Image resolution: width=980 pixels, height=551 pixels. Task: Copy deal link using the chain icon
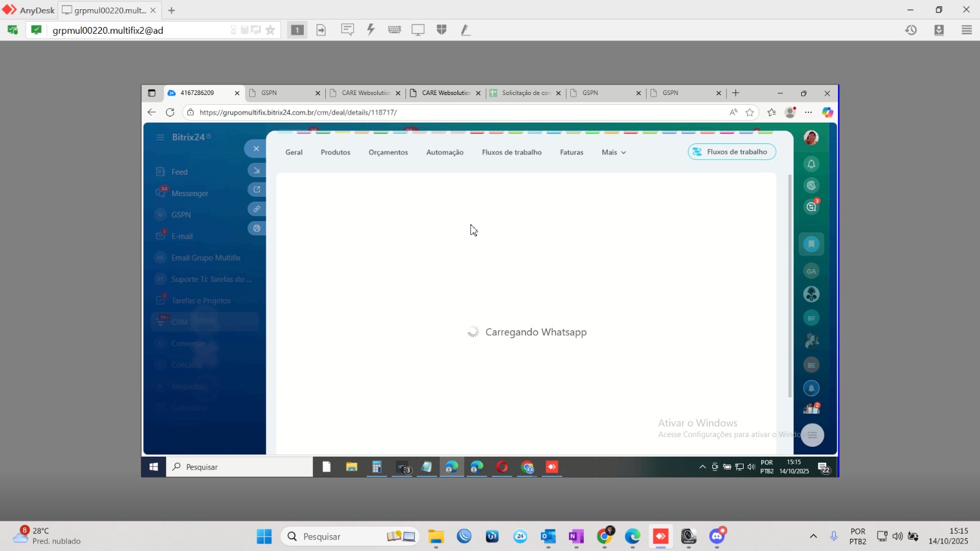pyautogui.click(x=257, y=209)
